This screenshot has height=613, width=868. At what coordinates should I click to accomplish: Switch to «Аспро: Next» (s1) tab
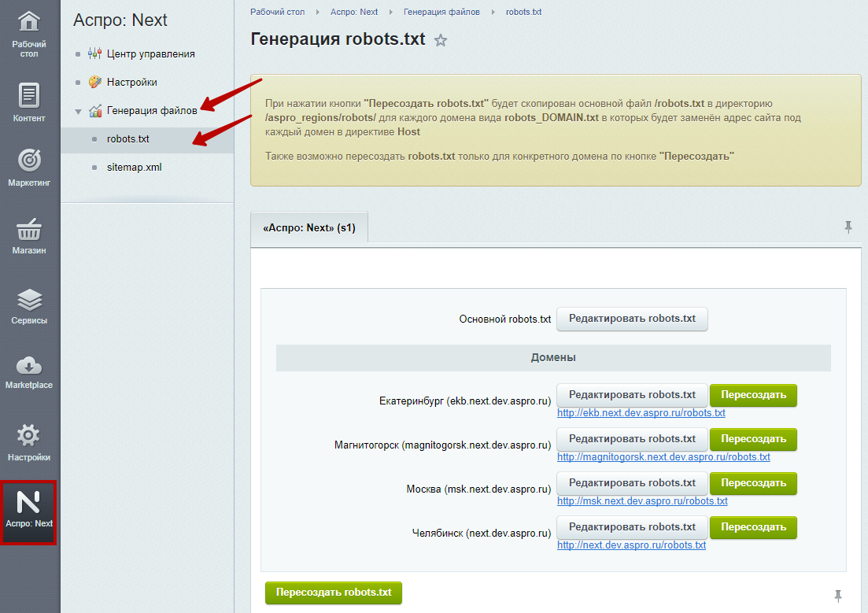(309, 228)
